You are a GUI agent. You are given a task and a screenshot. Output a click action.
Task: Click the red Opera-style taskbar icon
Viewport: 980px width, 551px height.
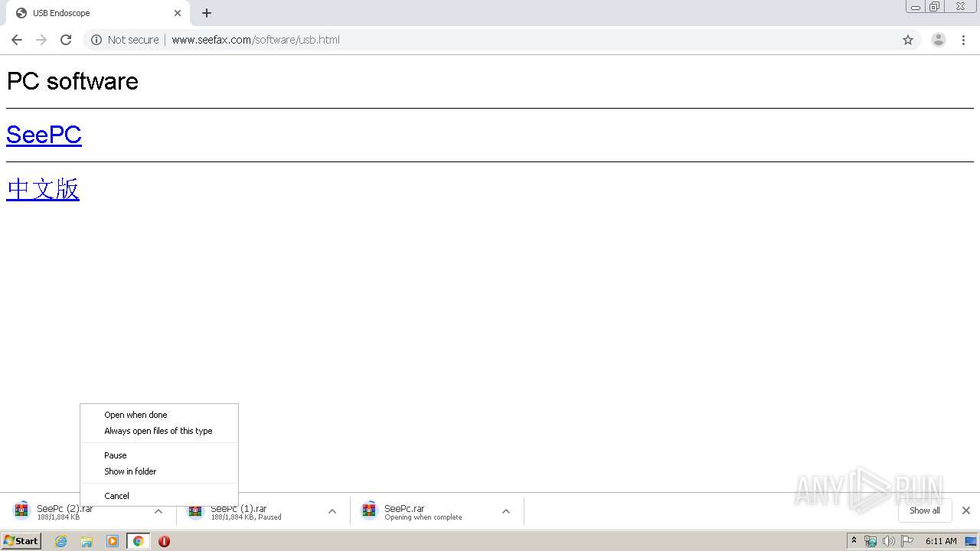click(164, 541)
